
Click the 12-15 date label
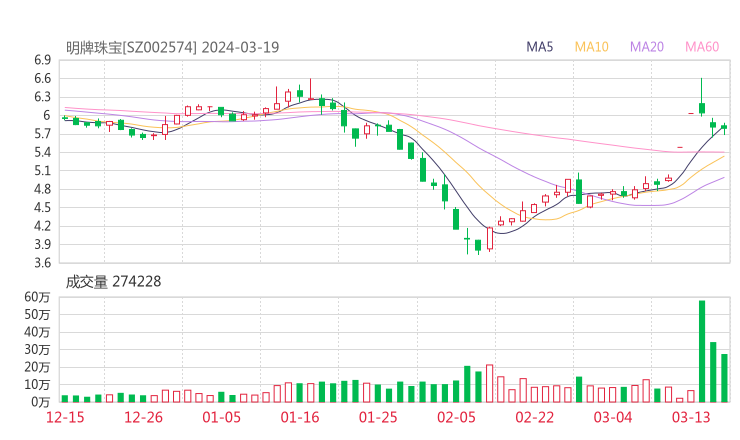point(65,417)
